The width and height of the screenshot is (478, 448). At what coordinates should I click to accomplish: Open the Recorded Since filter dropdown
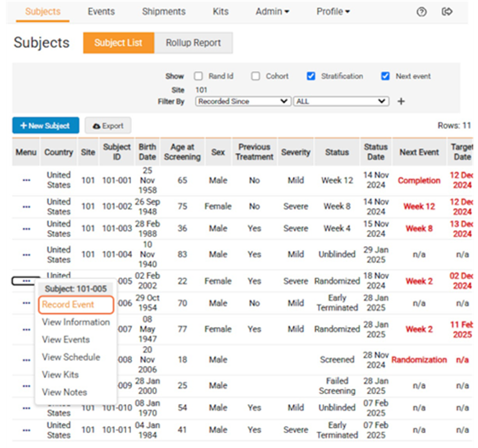coord(243,101)
